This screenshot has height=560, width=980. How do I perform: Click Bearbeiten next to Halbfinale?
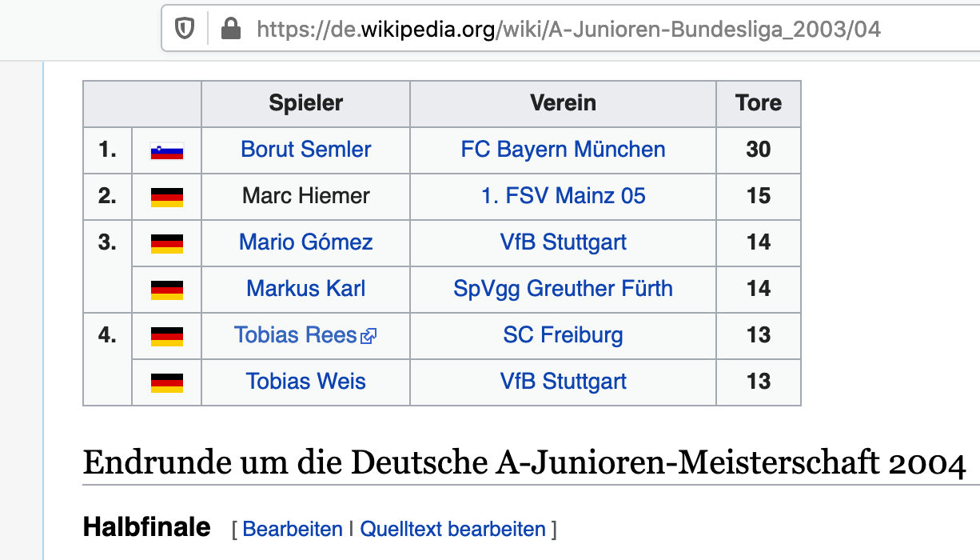pyautogui.click(x=293, y=529)
